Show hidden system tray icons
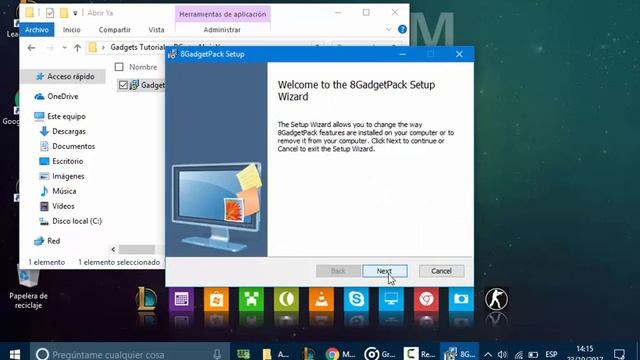The width and height of the screenshot is (640, 360). (488, 354)
